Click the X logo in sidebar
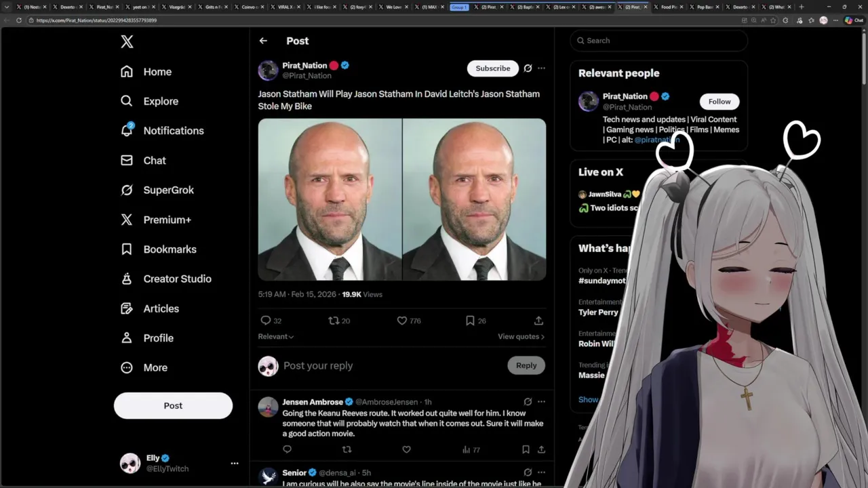Screen dimensions: 868x488 (x=127, y=41)
